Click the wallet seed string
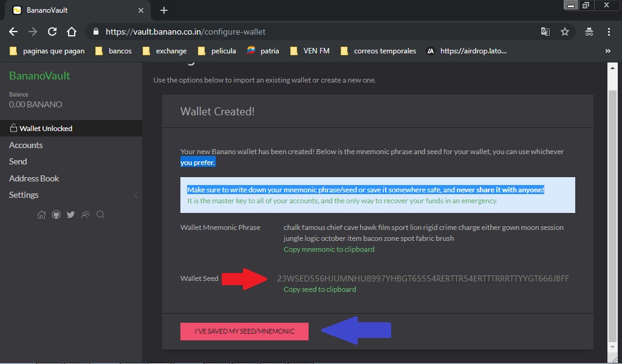This screenshot has width=622, height=364. click(423, 278)
